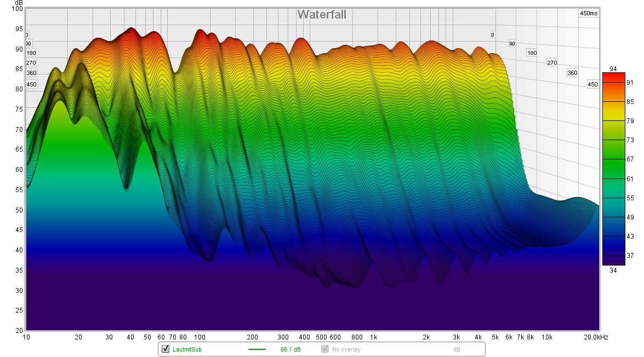Click the 180 time slice label on left

pyautogui.click(x=31, y=52)
